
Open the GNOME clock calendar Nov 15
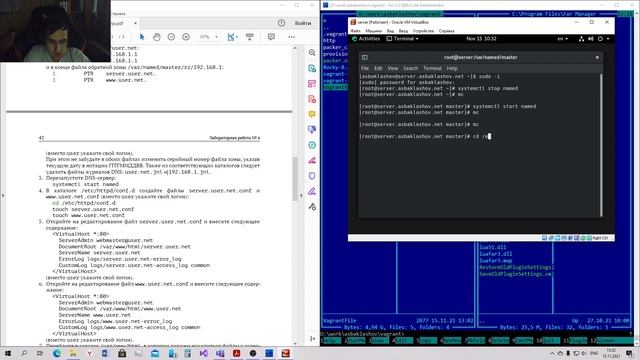point(481,39)
